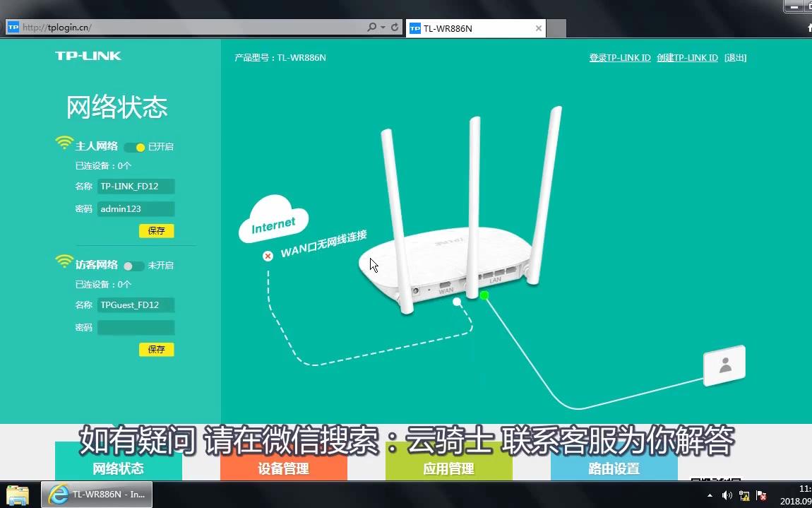Viewport: 812px width, 508px height.
Task: Click the TP-LINK logo
Action: point(88,55)
